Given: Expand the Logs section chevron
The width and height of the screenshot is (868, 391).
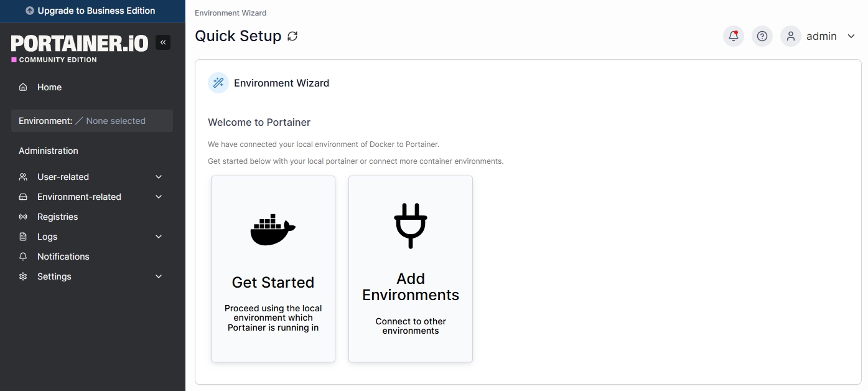Looking at the screenshot, I should tap(159, 237).
